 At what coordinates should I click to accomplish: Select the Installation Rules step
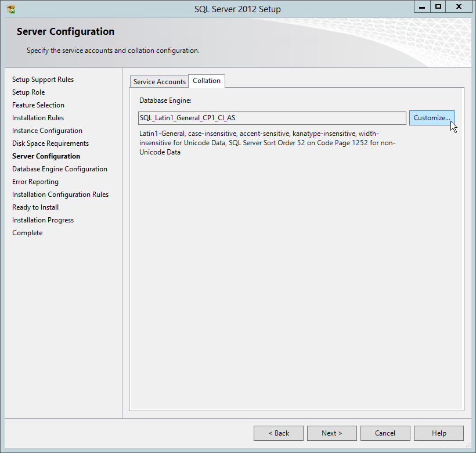[38, 117]
